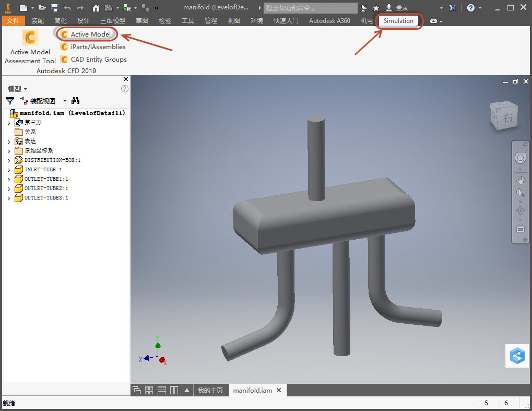
Task: Switch to the Autodesk A360 tab
Action: tap(329, 21)
